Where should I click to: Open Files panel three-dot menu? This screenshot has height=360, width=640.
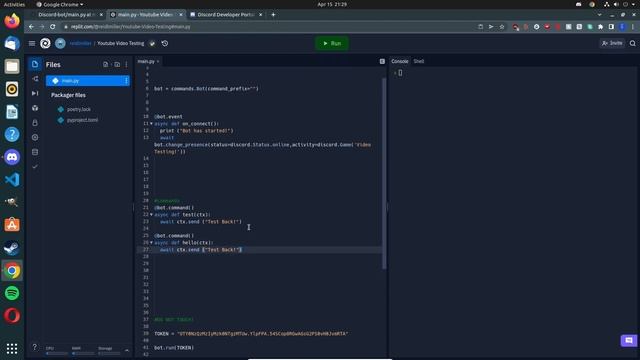tap(127, 64)
